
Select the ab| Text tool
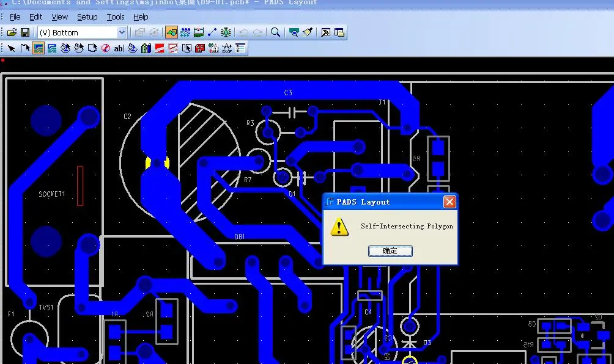click(x=119, y=48)
